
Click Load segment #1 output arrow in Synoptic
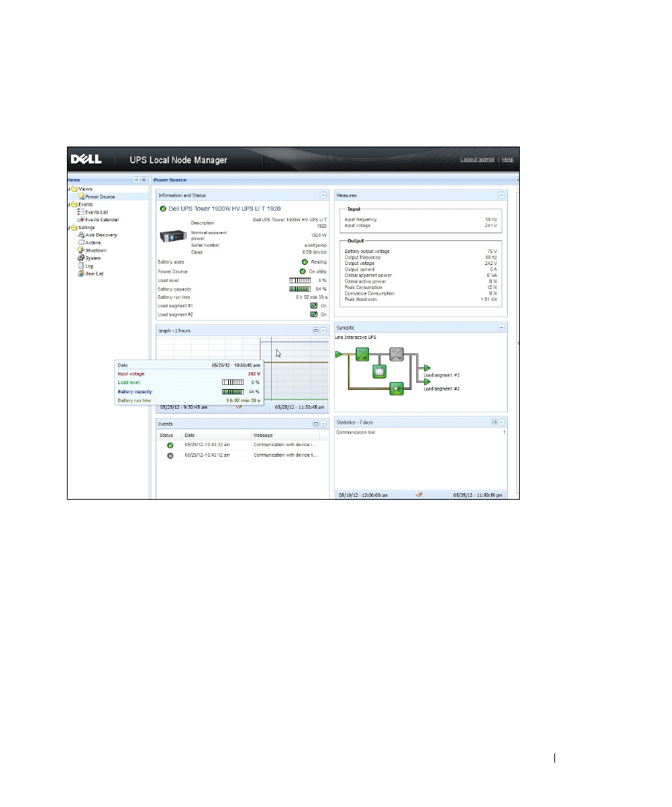(427, 368)
